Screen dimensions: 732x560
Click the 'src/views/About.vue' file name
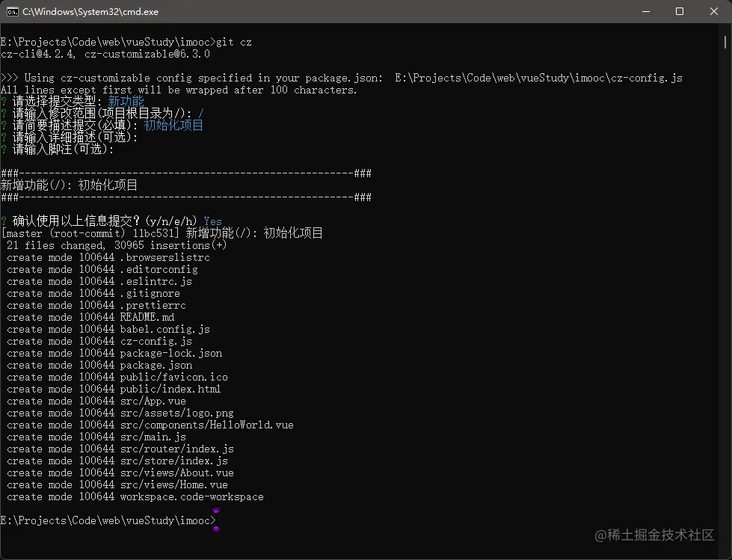click(176, 473)
